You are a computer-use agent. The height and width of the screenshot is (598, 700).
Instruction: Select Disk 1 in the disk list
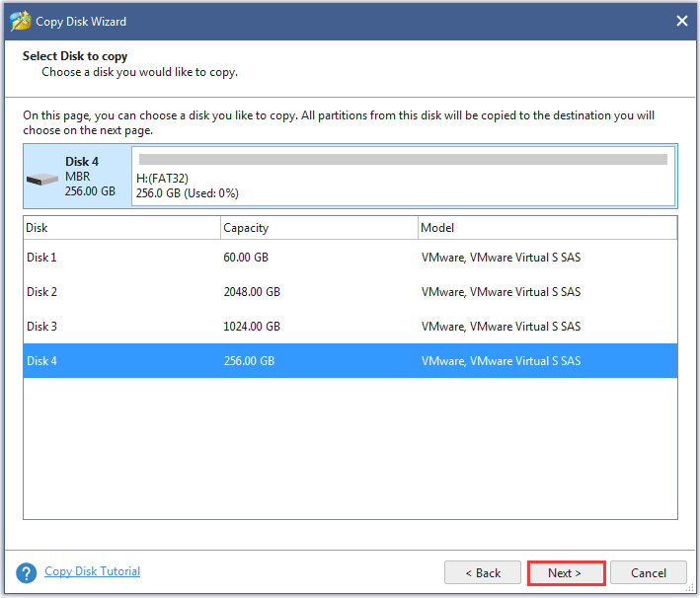(42, 258)
